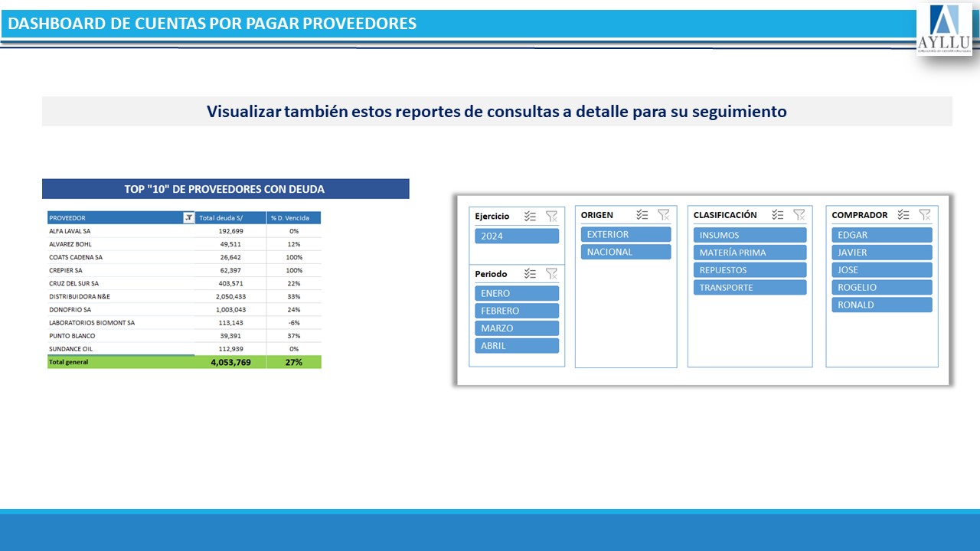Filter by ENERO period
This screenshot has width=980, height=551.
[x=517, y=293]
